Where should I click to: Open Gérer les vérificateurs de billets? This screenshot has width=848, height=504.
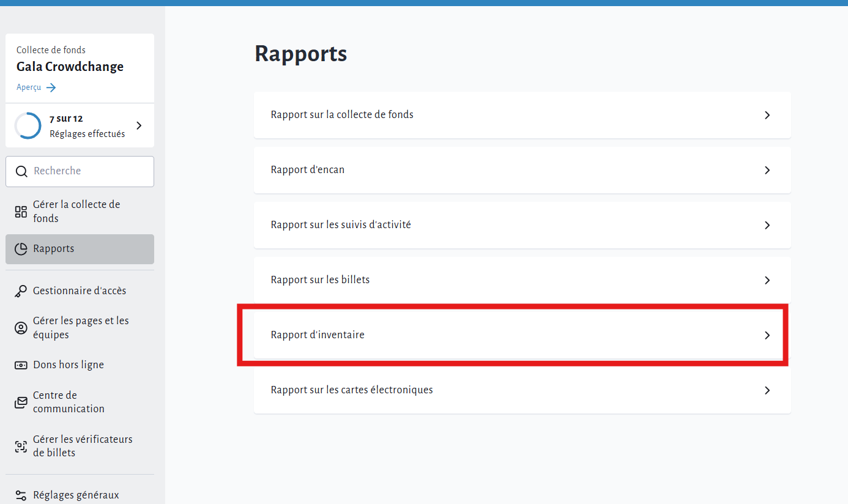(x=80, y=447)
